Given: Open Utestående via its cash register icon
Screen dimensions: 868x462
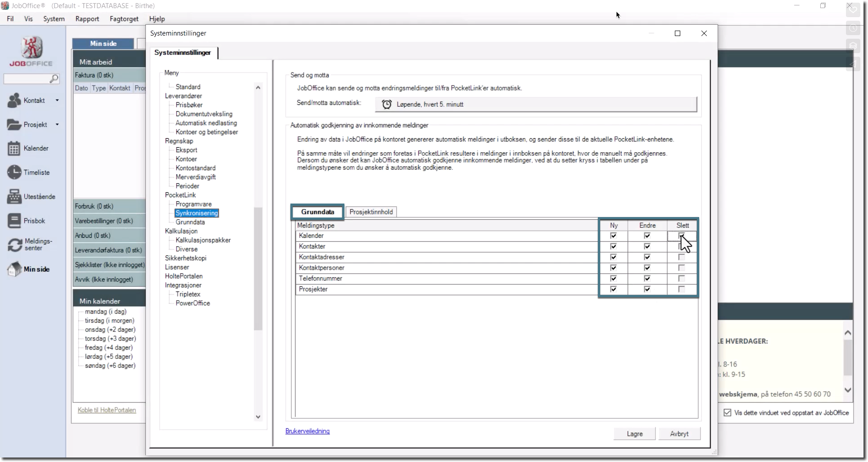Looking at the screenshot, I should coord(14,197).
